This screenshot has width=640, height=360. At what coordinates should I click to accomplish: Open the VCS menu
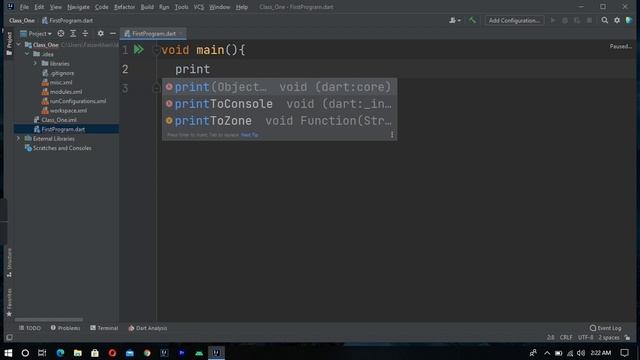click(x=199, y=7)
